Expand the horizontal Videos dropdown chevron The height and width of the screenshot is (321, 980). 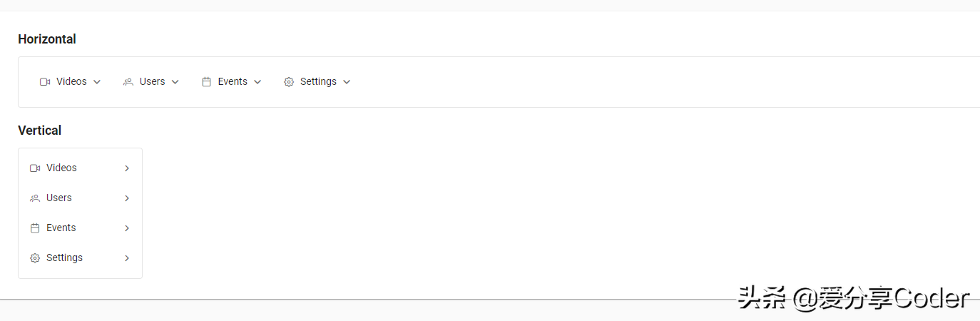coord(97,82)
